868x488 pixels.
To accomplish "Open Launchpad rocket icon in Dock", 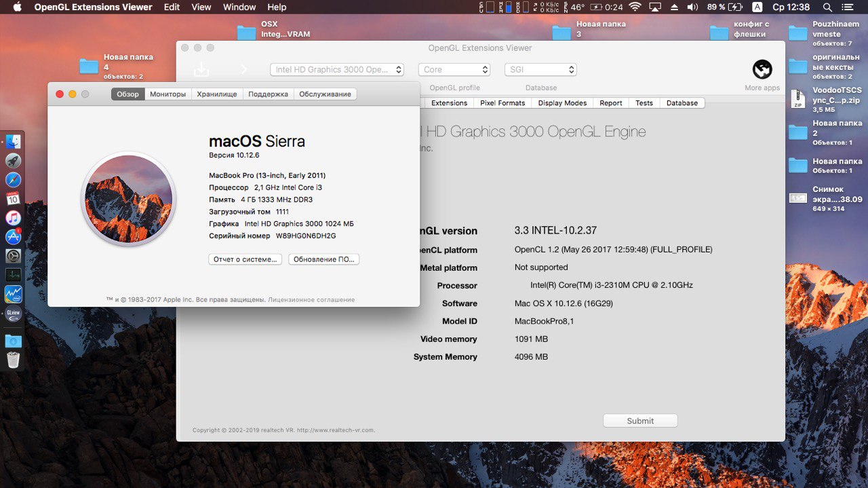I will (13, 161).
